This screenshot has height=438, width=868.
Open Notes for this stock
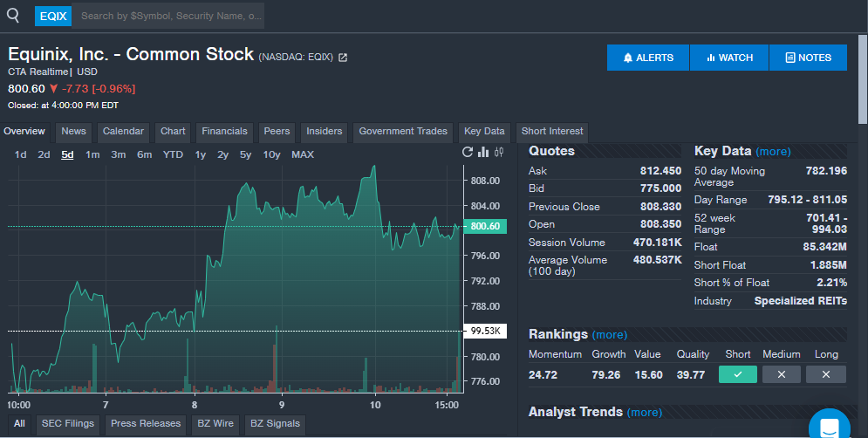tap(808, 58)
